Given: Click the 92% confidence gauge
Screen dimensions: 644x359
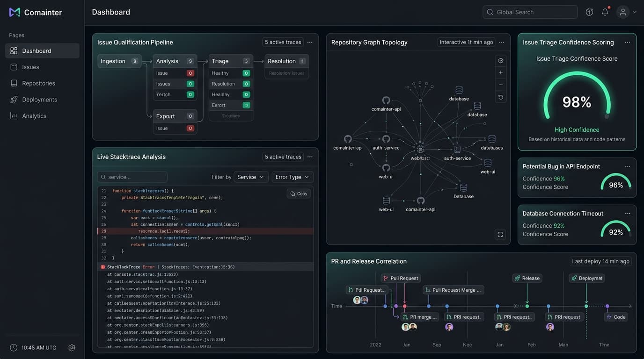Looking at the screenshot, I should [616, 230].
